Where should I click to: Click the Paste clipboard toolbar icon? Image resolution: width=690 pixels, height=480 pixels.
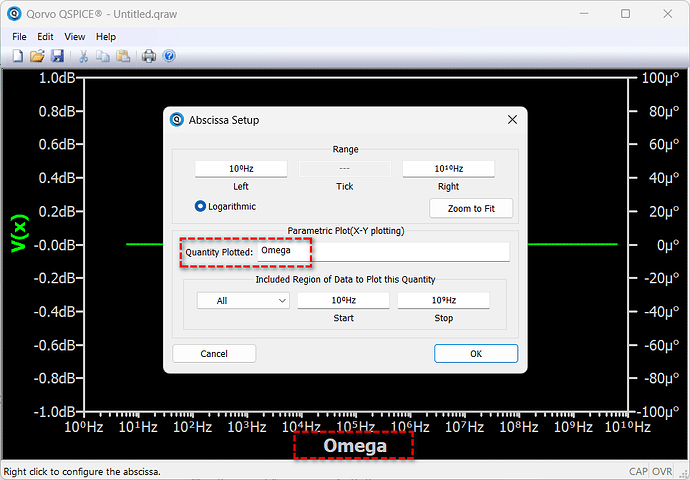pos(123,56)
